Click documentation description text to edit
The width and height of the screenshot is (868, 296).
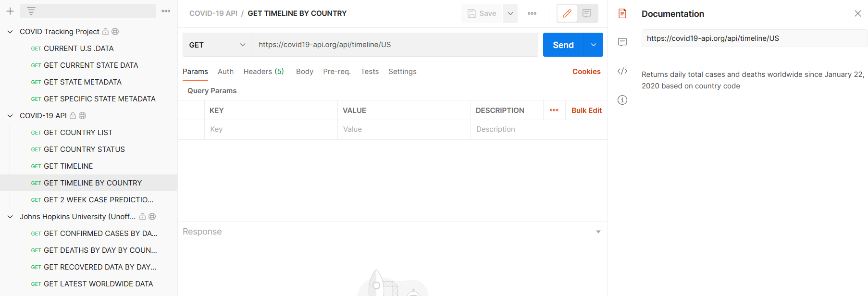(x=753, y=80)
